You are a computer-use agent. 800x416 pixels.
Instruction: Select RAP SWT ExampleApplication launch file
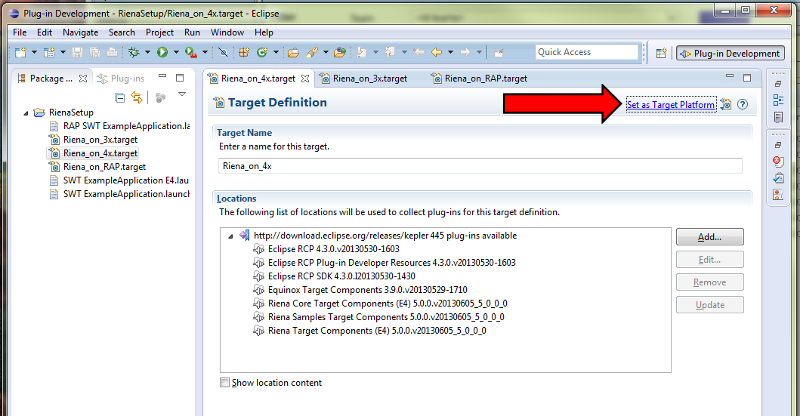point(119,126)
